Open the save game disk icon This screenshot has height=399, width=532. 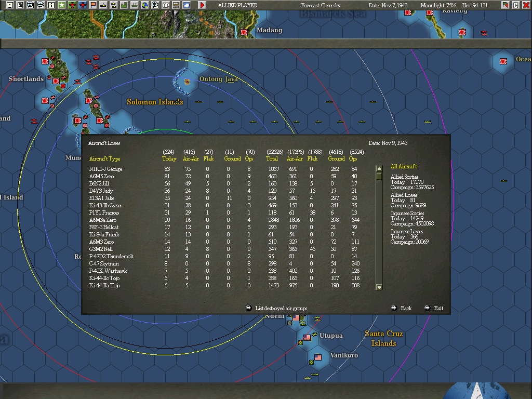[10, 5]
